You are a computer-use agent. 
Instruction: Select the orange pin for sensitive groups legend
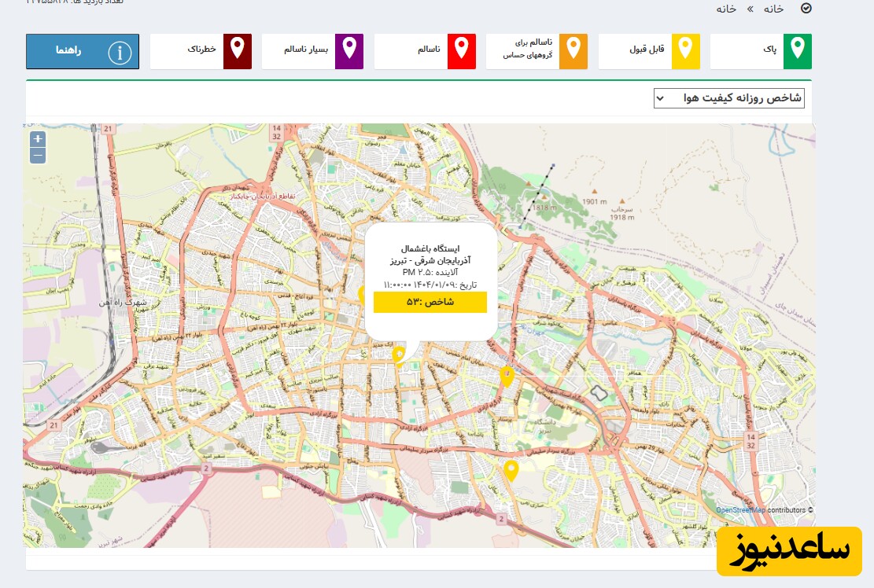point(573,51)
